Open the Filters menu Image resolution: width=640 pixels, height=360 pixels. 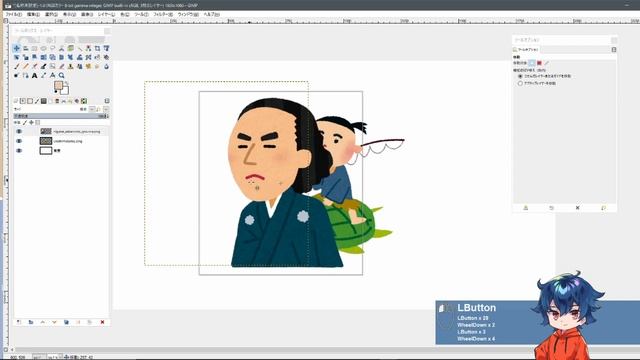point(163,14)
